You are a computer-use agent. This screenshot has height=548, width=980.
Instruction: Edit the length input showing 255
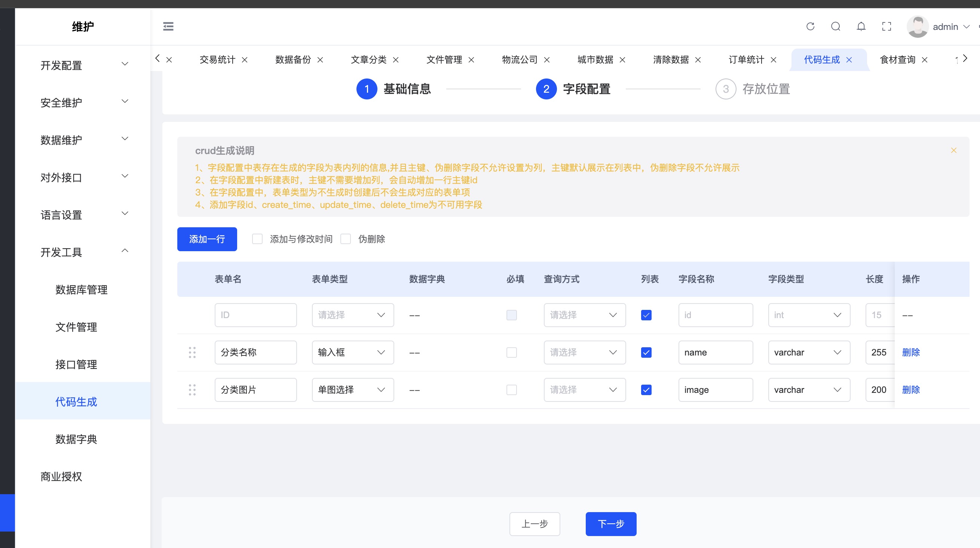click(x=881, y=352)
